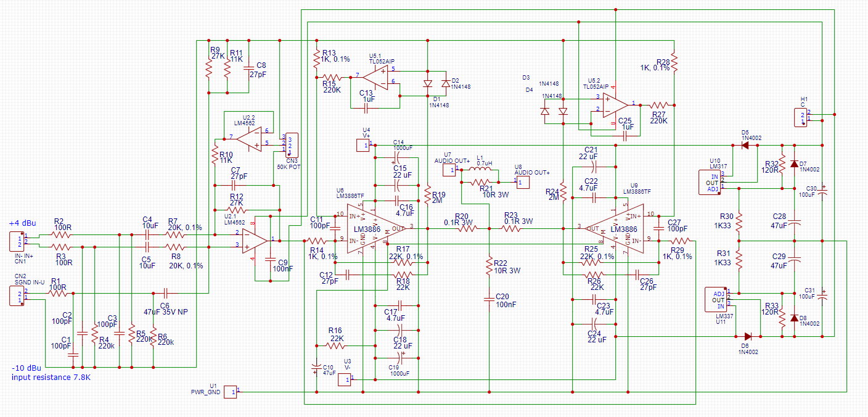This screenshot has height=417, width=868.
Task: Select the CN2 SGND IN-U connector
Action: point(17,295)
